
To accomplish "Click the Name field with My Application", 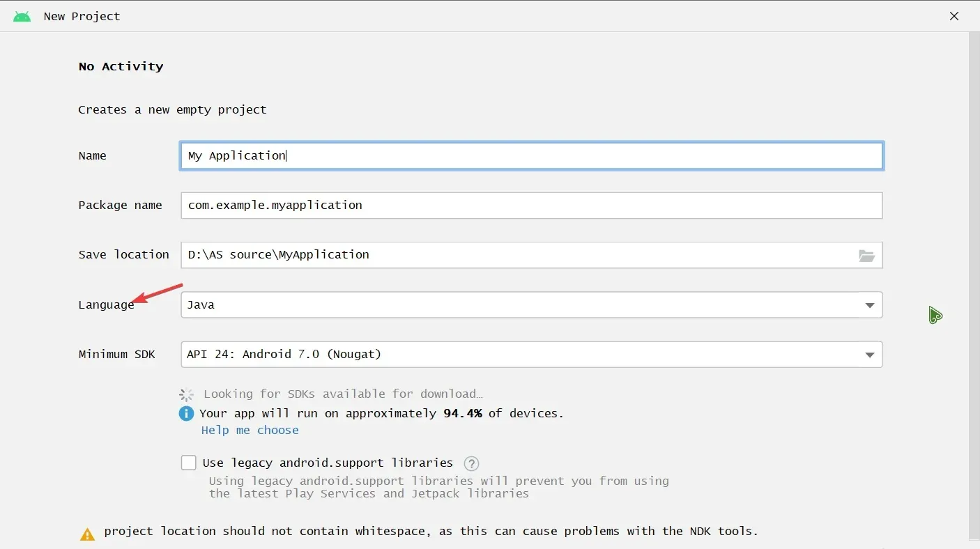I will tap(532, 156).
